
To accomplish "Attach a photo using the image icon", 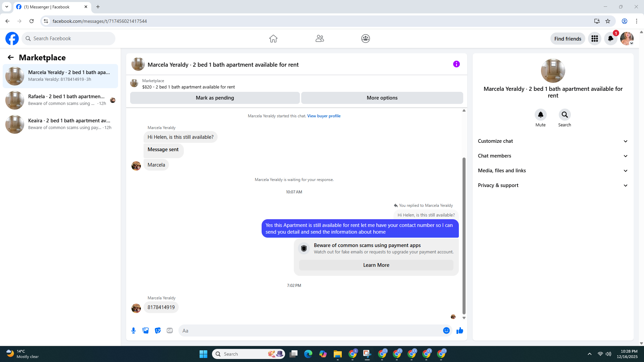I will (146, 330).
